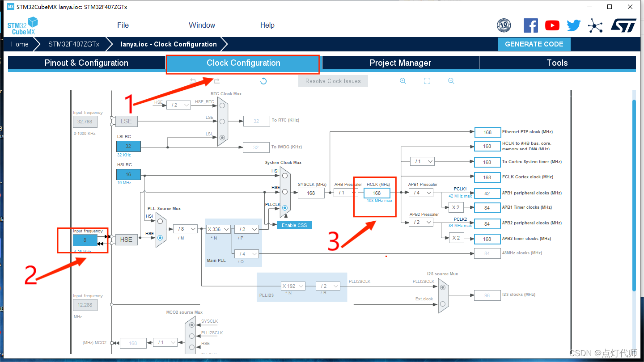The width and height of the screenshot is (644, 362).
Task: Click the SYSCLK (MHz) value box
Action: (x=311, y=193)
